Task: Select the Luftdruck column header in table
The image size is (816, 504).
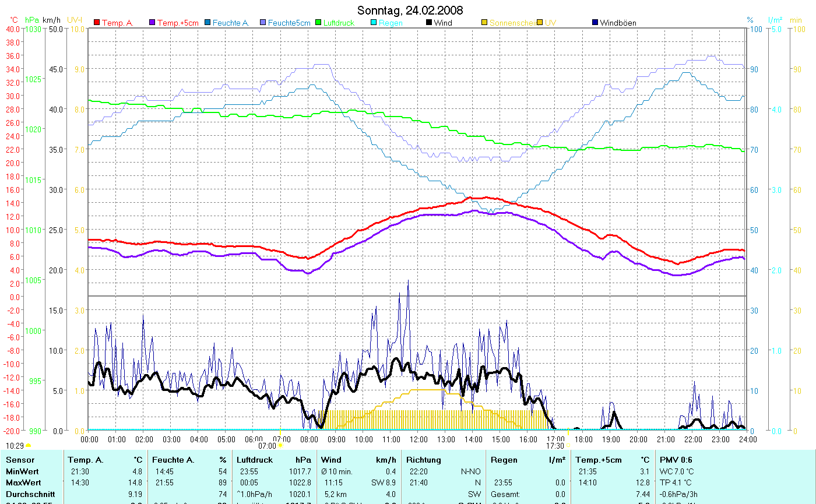Action: coord(254,460)
